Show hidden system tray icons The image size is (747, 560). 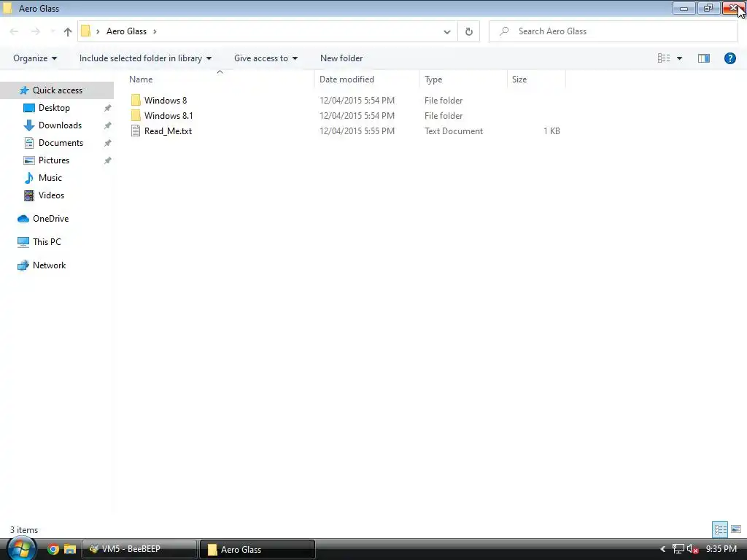[x=662, y=549]
